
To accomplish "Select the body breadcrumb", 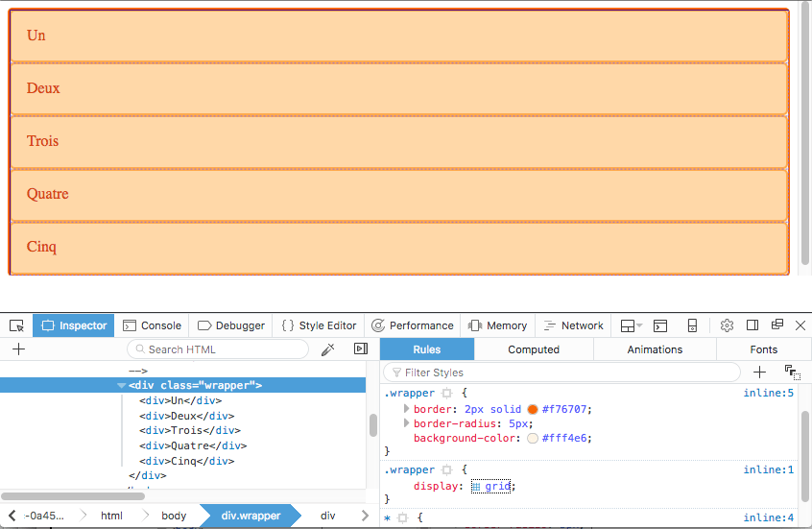I will tap(174, 516).
